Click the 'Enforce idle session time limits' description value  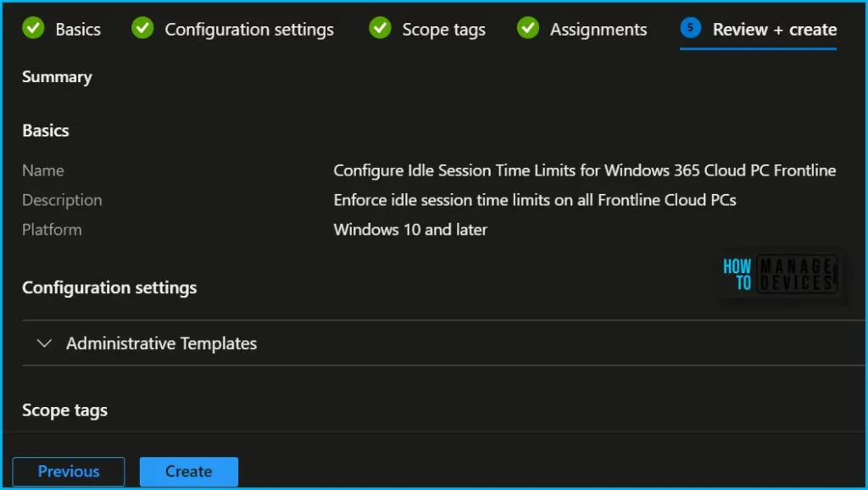point(535,200)
